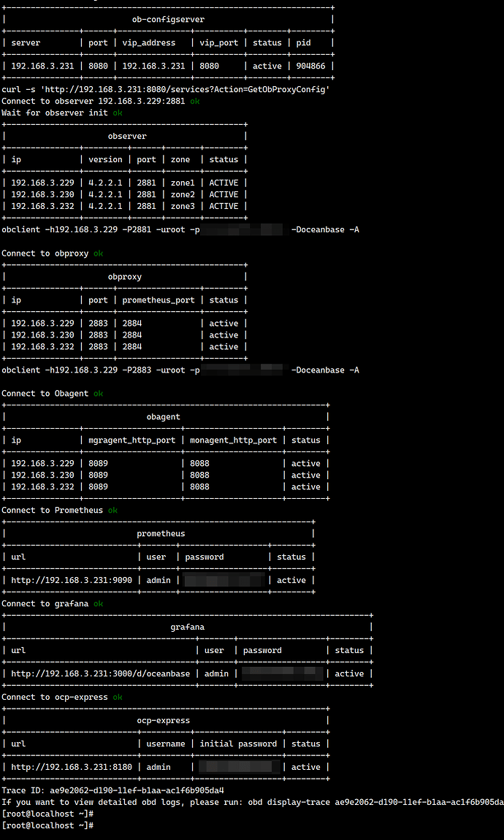Image resolution: width=504 pixels, height=840 pixels.
Task: Click the 'observer' table title
Action: coord(127,136)
